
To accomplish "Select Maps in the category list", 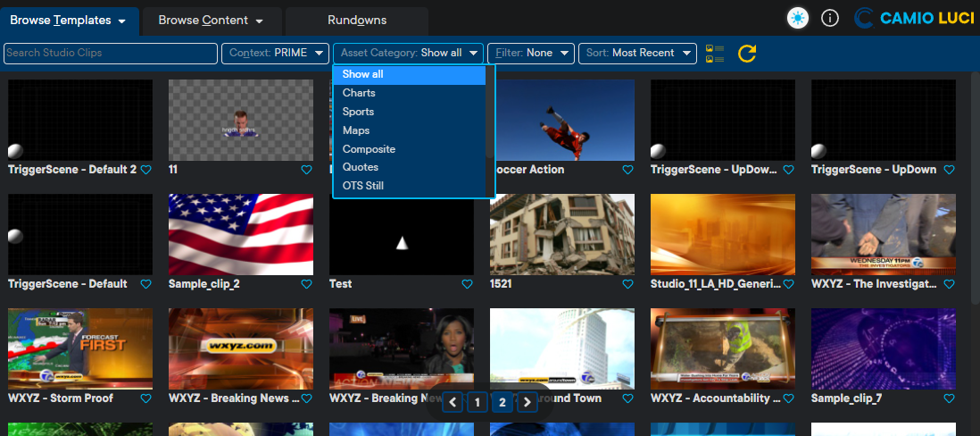I will pos(409,130).
